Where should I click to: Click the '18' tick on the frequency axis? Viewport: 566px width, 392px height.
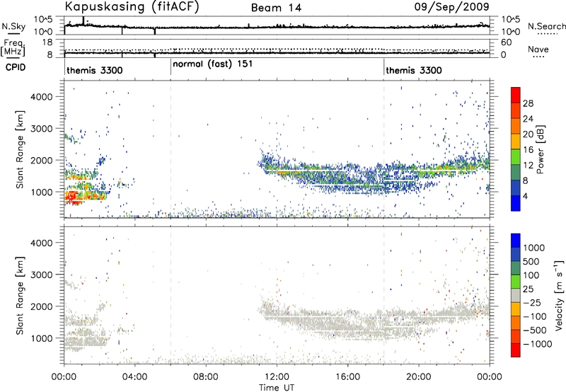(47, 42)
